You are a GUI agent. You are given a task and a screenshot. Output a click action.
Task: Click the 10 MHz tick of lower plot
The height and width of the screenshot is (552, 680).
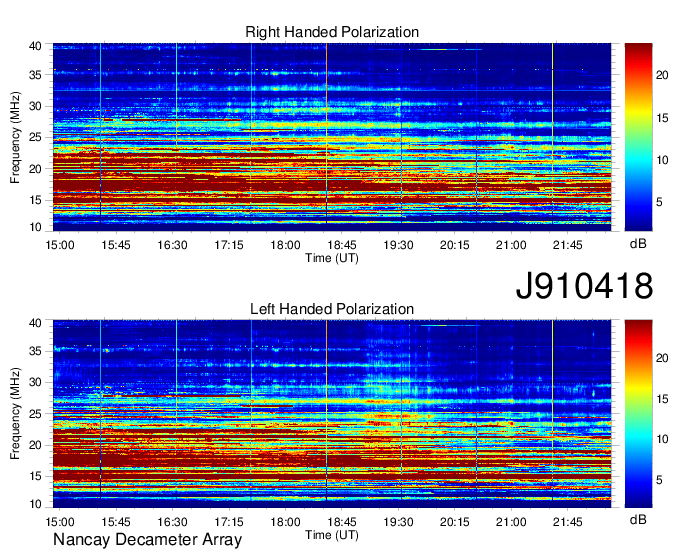(x=36, y=504)
